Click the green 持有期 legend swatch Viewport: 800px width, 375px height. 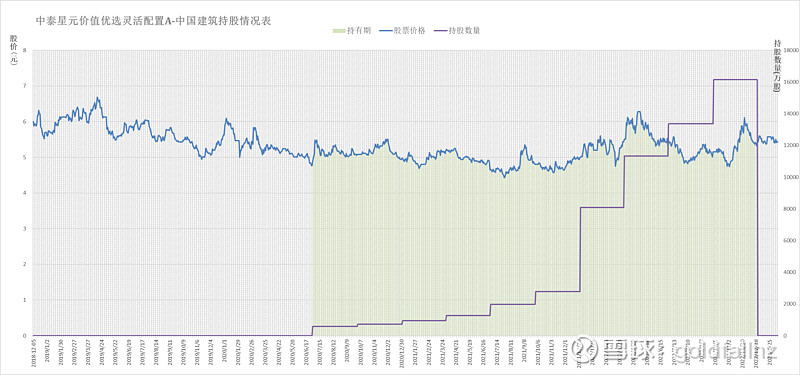click(x=339, y=31)
